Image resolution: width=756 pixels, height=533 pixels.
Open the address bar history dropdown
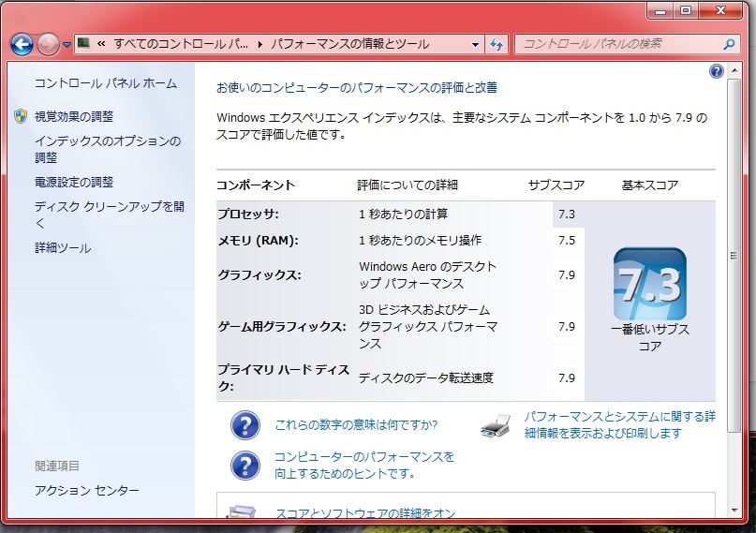(x=475, y=44)
